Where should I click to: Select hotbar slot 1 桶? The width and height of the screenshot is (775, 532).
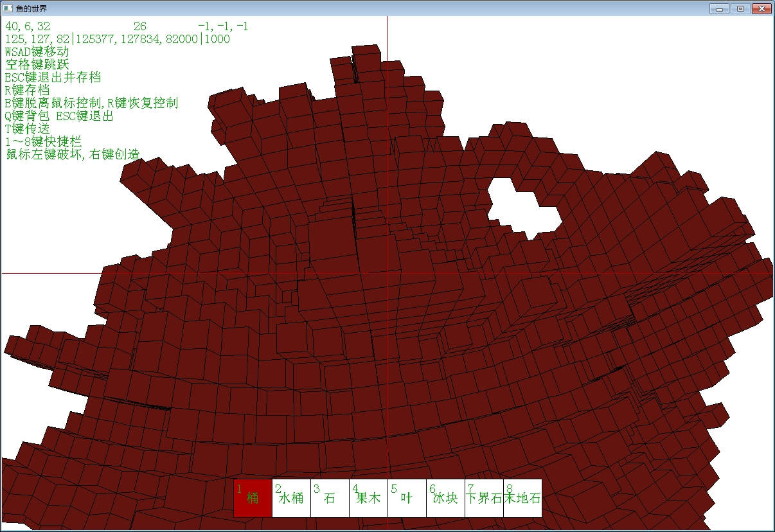(253, 498)
